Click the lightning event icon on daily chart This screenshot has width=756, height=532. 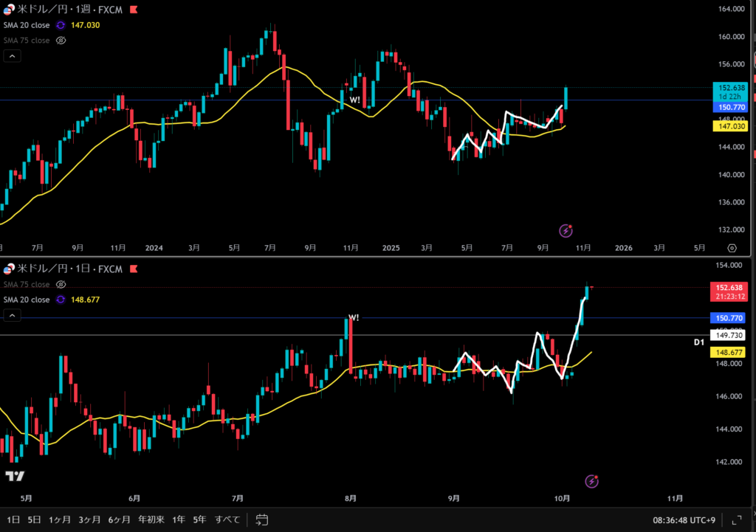592,481
